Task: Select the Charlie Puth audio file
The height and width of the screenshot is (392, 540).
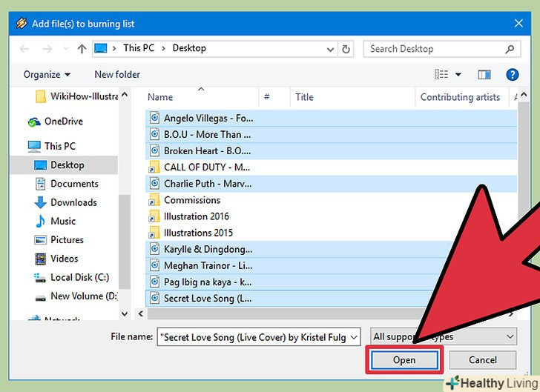Action: (x=206, y=183)
